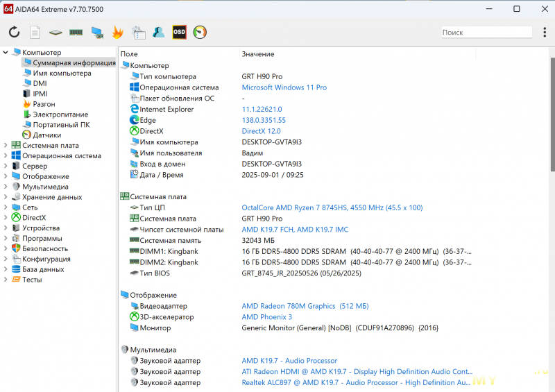Launch the stability test flame icon

(x=117, y=32)
